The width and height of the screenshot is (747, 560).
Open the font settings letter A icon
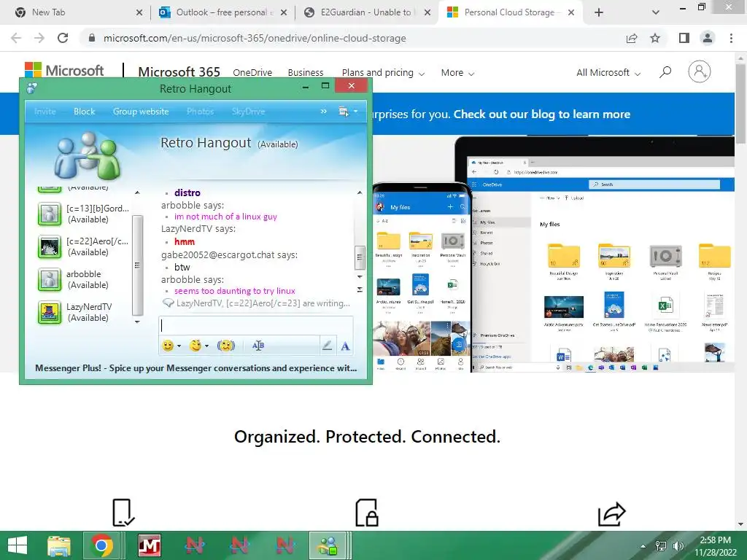coord(345,346)
